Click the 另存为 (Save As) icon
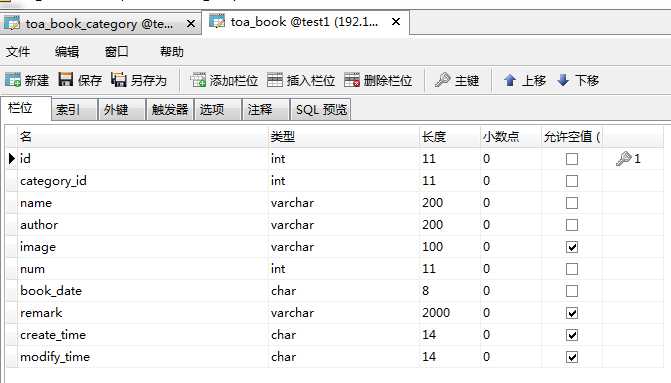The height and width of the screenshot is (383, 671). coord(119,79)
